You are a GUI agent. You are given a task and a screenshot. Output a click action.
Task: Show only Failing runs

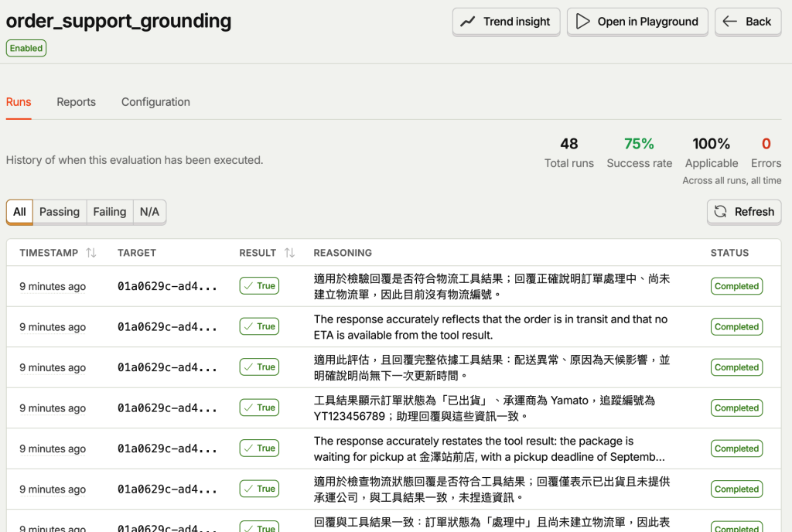coord(110,212)
